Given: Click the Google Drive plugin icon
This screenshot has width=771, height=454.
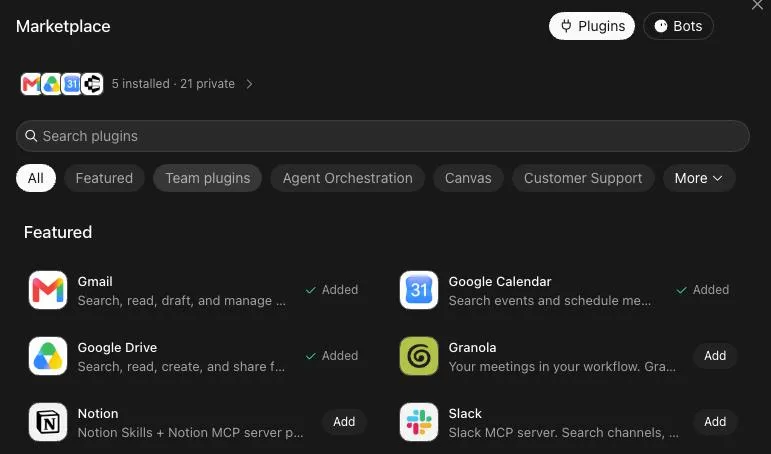Looking at the screenshot, I should click(x=48, y=356).
